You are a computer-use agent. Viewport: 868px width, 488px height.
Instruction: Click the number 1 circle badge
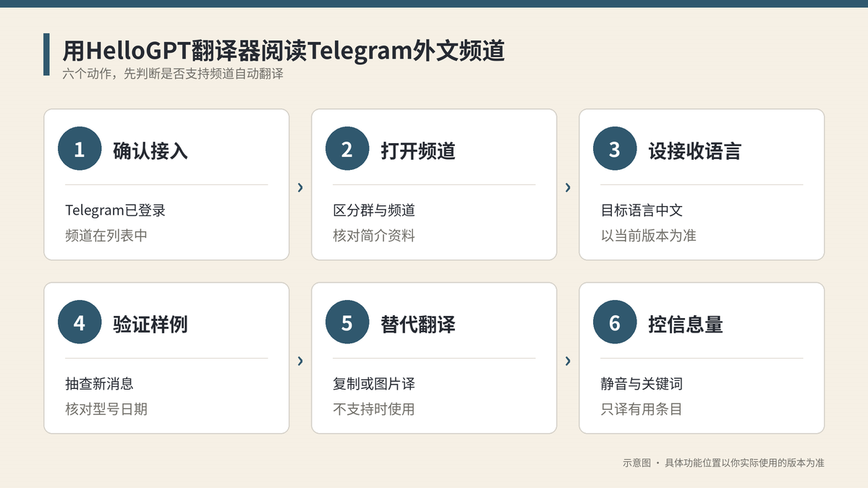tap(80, 149)
